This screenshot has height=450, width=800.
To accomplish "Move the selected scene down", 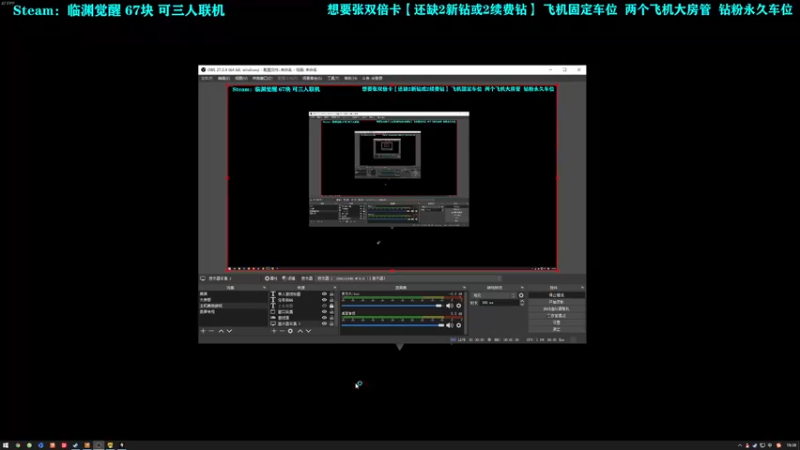I will point(229,331).
